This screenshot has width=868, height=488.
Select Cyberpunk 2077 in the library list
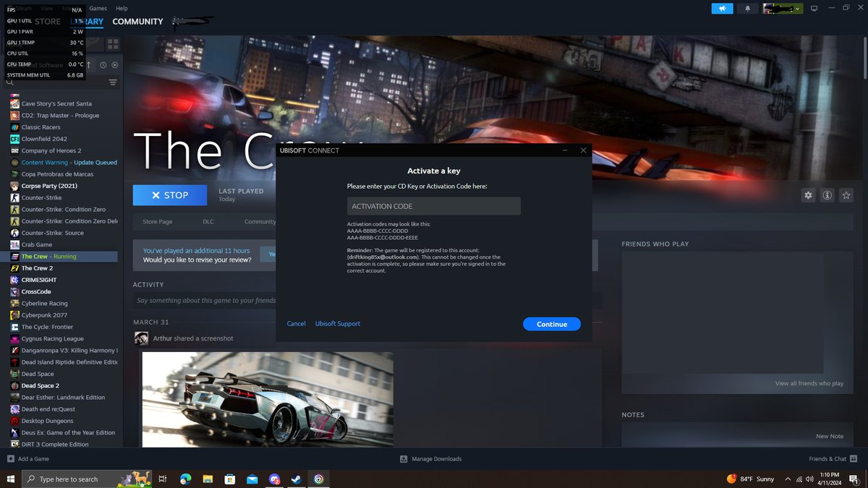[x=44, y=315]
